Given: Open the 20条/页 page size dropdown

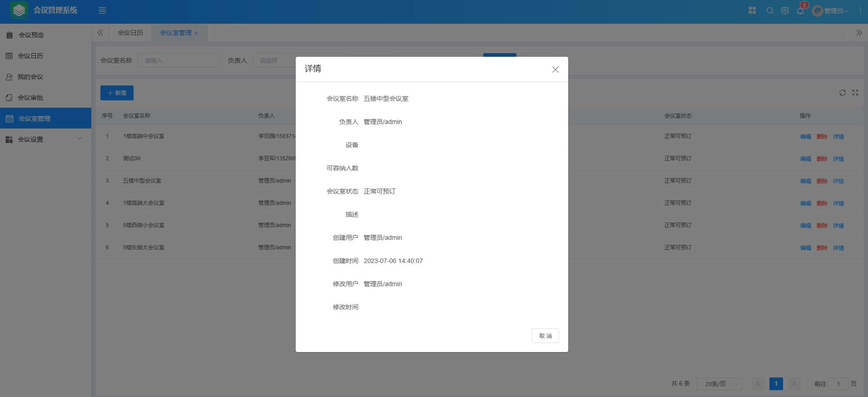Looking at the screenshot, I should pyautogui.click(x=719, y=384).
